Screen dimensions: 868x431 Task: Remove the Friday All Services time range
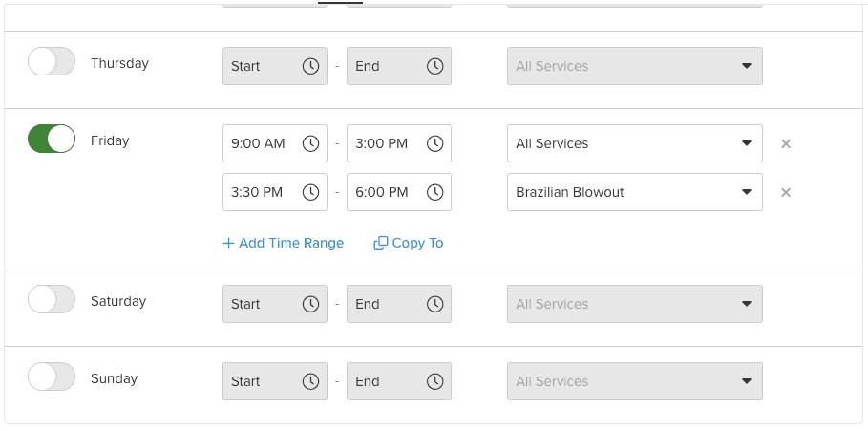pyautogui.click(x=786, y=143)
